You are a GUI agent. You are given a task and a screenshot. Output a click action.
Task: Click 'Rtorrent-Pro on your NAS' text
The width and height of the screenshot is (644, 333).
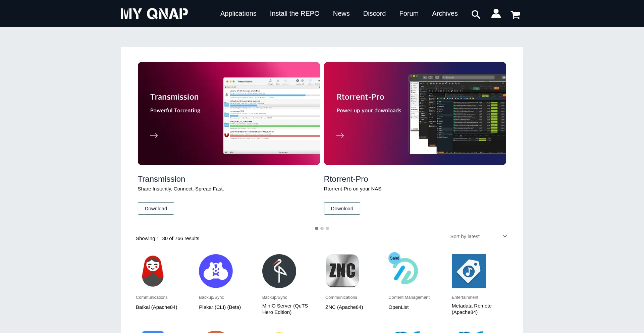tap(353, 189)
